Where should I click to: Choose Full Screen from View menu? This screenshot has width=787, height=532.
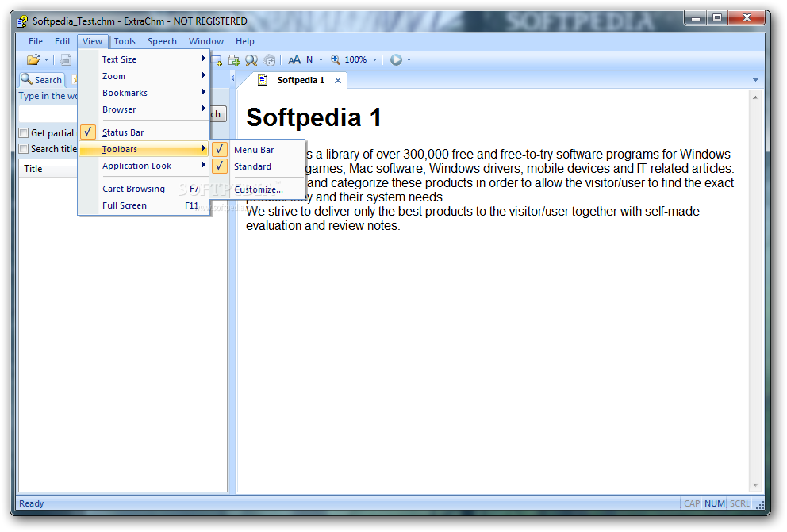tap(144, 205)
